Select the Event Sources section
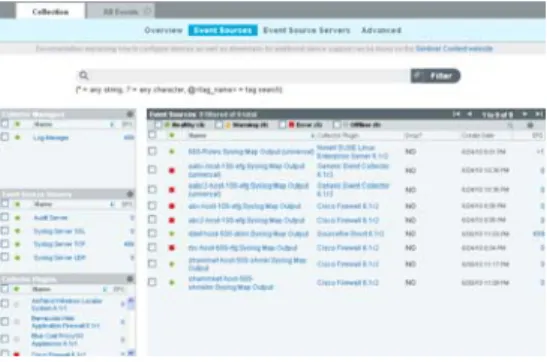 (x=223, y=30)
